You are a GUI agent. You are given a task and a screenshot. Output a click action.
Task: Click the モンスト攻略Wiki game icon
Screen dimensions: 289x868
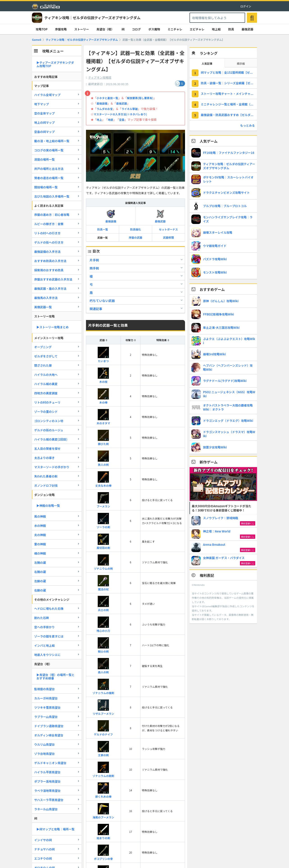click(196, 273)
